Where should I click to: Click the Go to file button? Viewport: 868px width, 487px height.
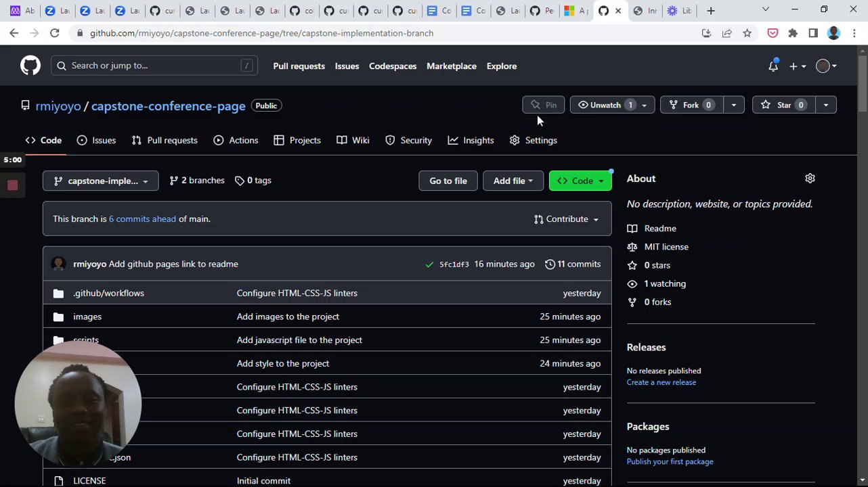click(448, 181)
